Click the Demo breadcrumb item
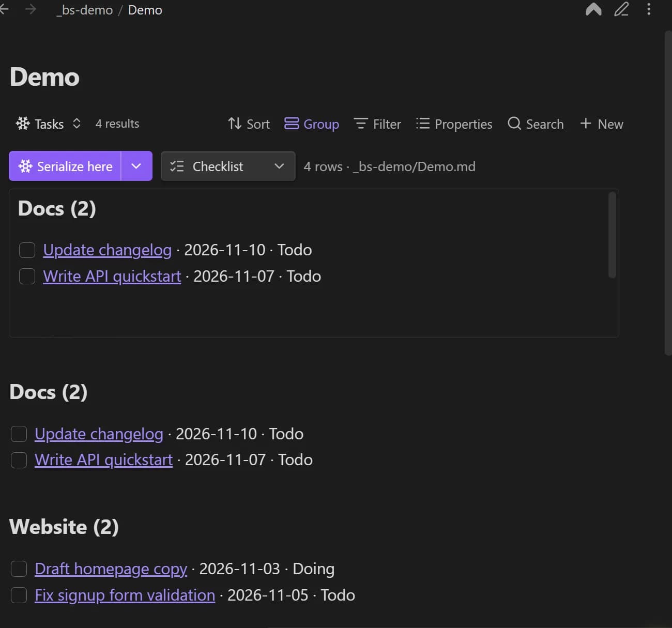 [145, 10]
